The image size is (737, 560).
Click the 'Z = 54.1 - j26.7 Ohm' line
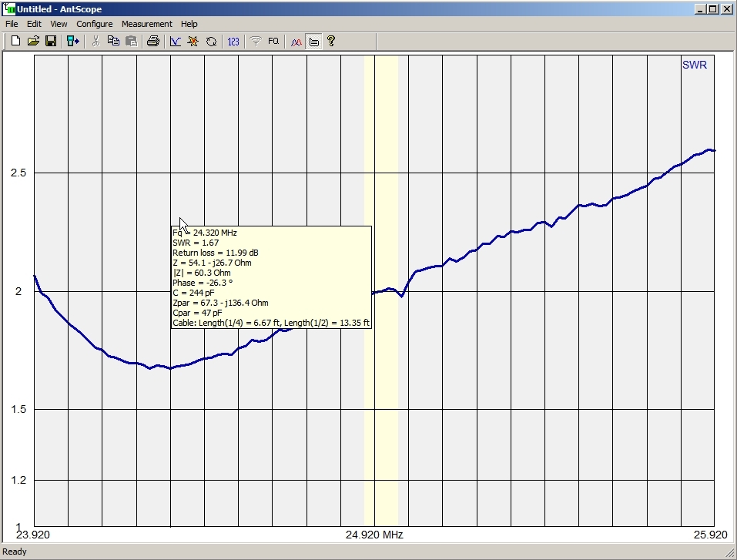pos(212,263)
